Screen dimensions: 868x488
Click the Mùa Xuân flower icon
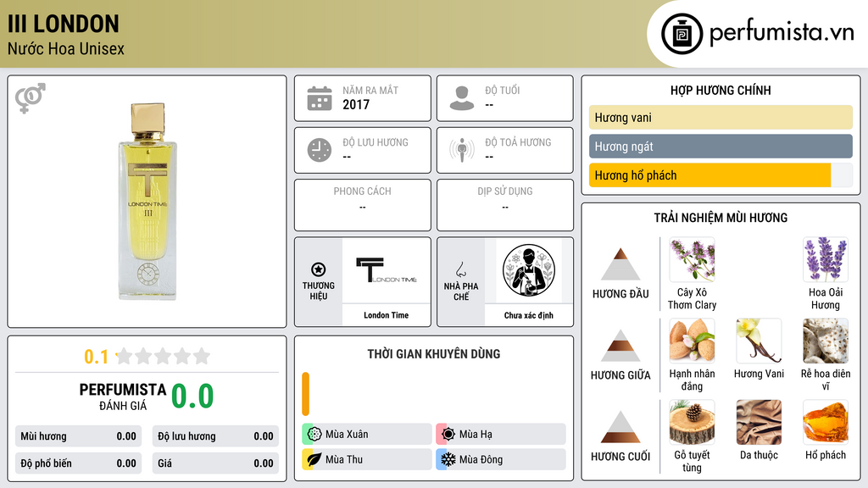click(x=314, y=435)
